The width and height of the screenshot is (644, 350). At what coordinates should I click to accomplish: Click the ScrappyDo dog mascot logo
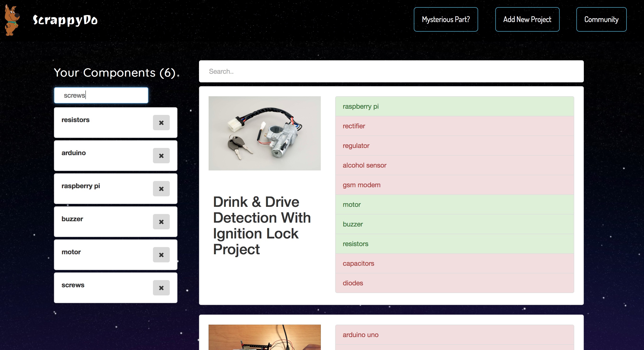[12, 20]
